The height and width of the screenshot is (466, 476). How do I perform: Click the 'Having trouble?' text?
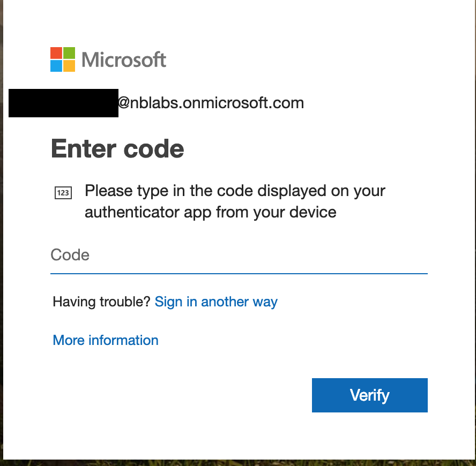(x=101, y=302)
